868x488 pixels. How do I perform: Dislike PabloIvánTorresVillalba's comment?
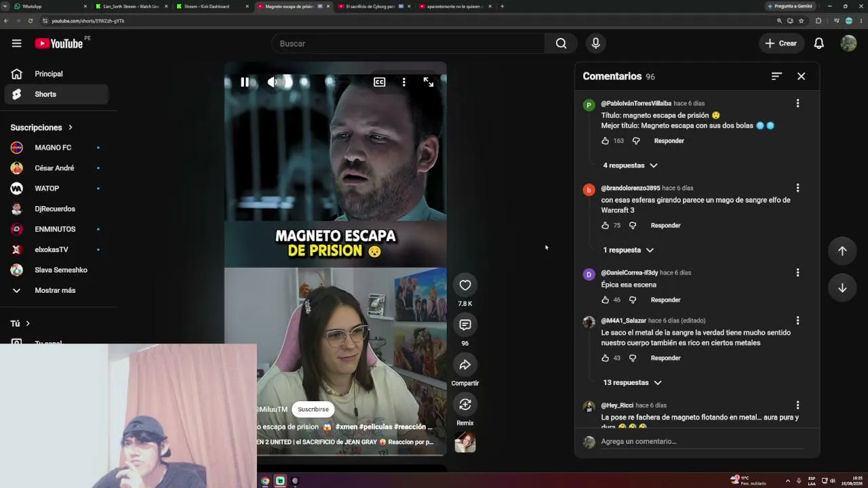636,141
